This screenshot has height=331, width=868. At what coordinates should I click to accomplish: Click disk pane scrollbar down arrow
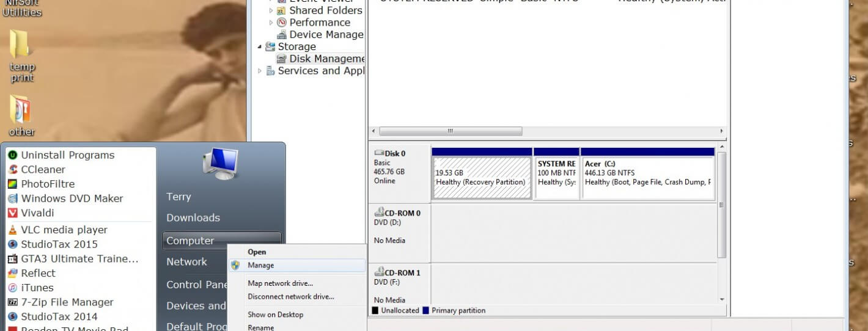(722, 300)
